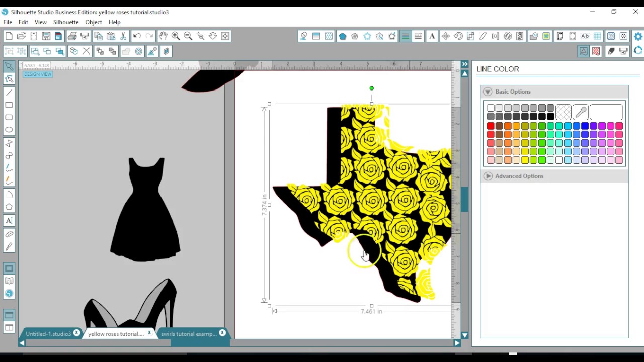Select the Polygon drawing tool
The width and height of the screenshot is (644, 362).
9,207
